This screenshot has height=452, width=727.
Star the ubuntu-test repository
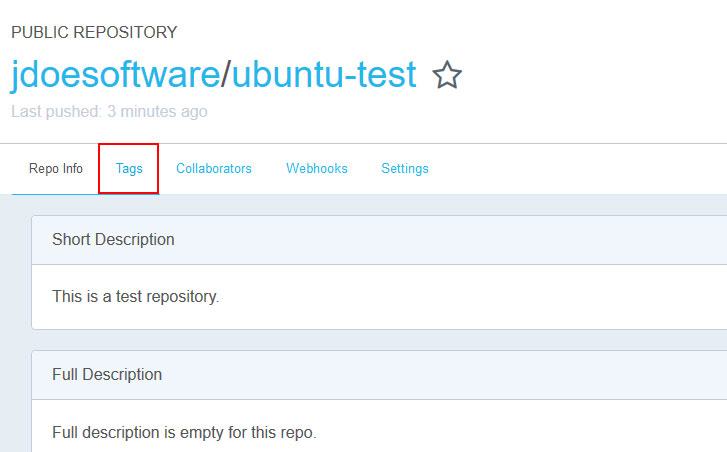(x=447, y=75)
